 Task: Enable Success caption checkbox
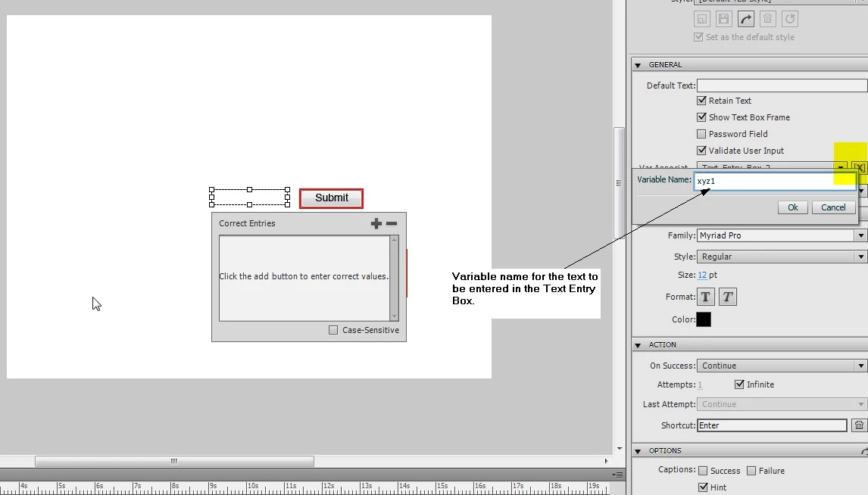(703, 471)
